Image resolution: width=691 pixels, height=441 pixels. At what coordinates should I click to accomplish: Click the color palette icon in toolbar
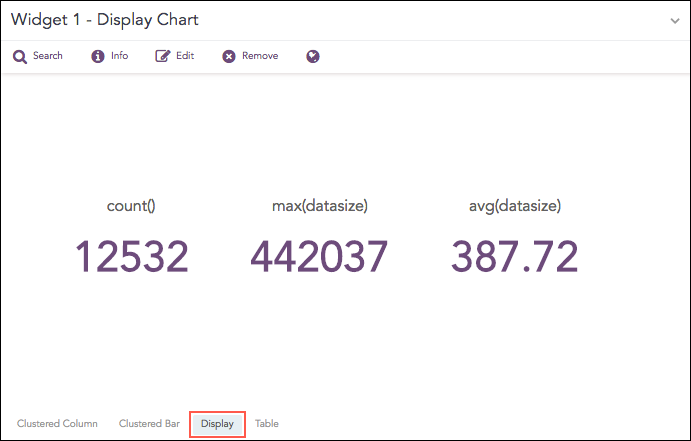tap(313, 57)
